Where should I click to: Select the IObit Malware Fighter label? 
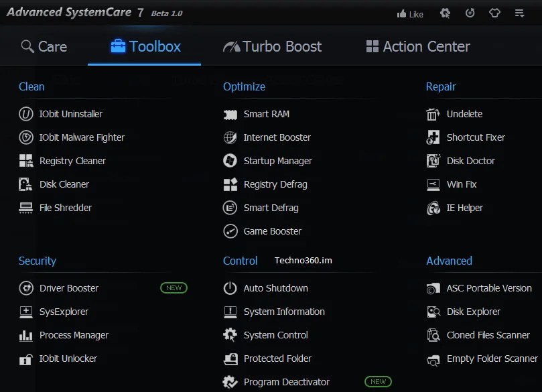coord(82,137)
